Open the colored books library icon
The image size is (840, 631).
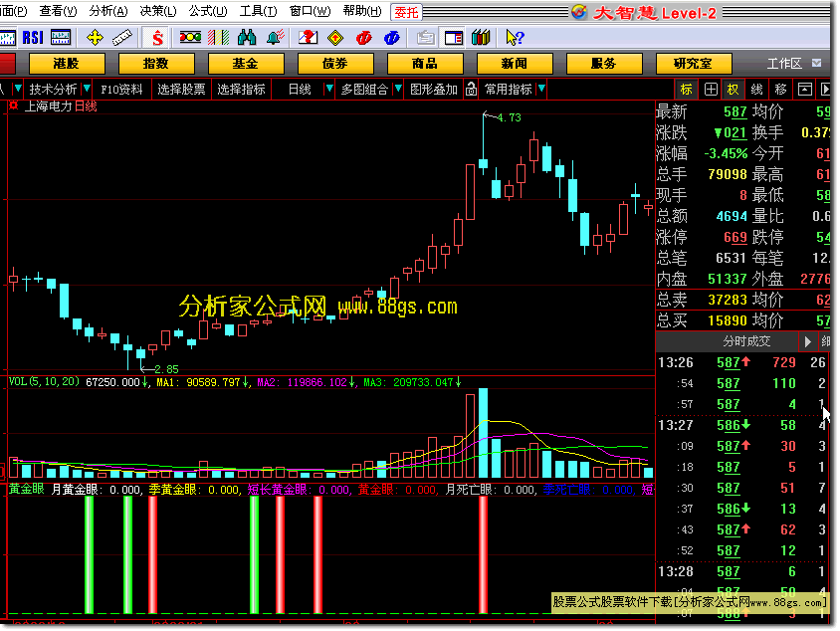click(481, 38)
